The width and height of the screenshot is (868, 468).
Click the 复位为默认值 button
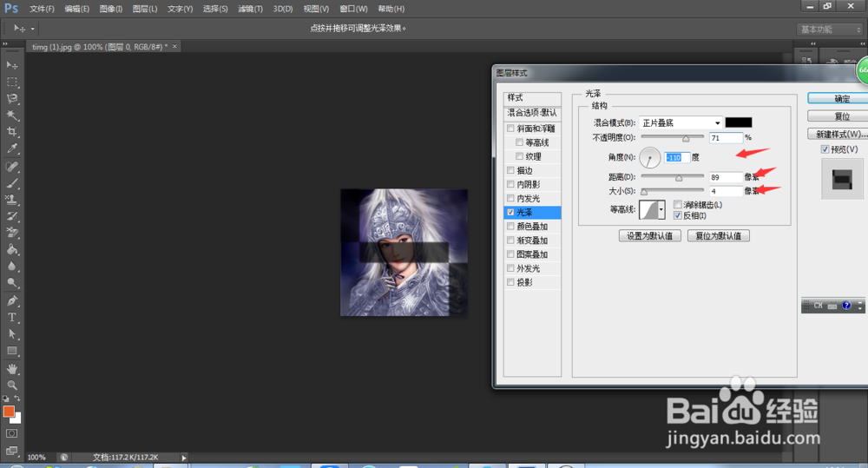click(718, 236)
